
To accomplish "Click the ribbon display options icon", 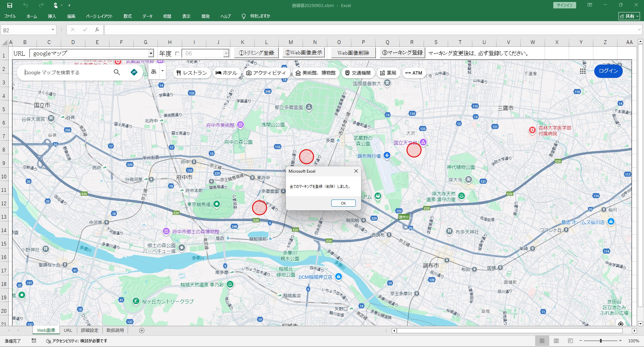I will tap(590, 5).
